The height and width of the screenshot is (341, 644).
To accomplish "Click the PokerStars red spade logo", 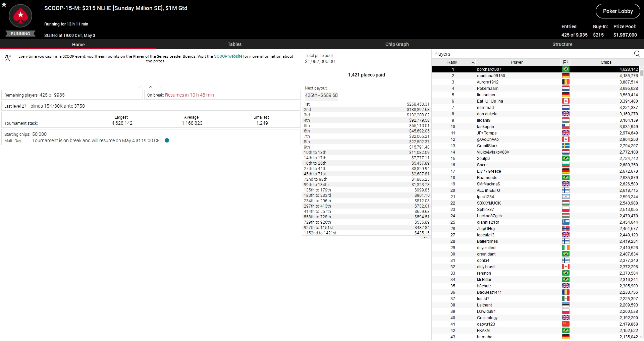I will click(x=20, y=16).
